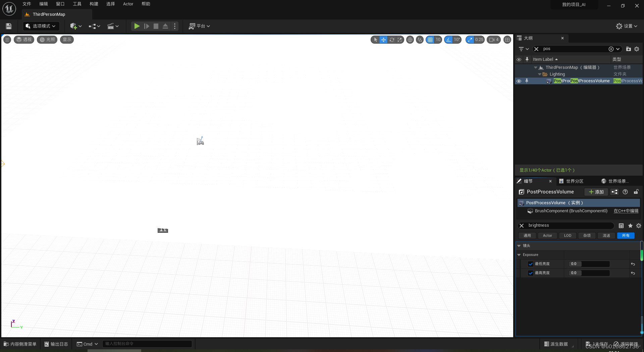Save the current level with the disk icon
644x352 pixels.
pyautogui.click(x=9, y=26)
